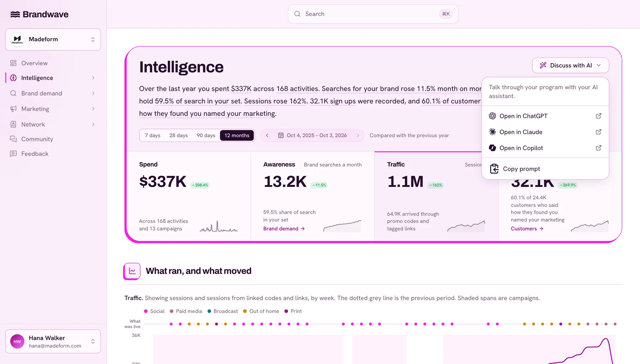Select the 7 days range
The height and width of the screenshot is (364, 640).
[153, 135]
